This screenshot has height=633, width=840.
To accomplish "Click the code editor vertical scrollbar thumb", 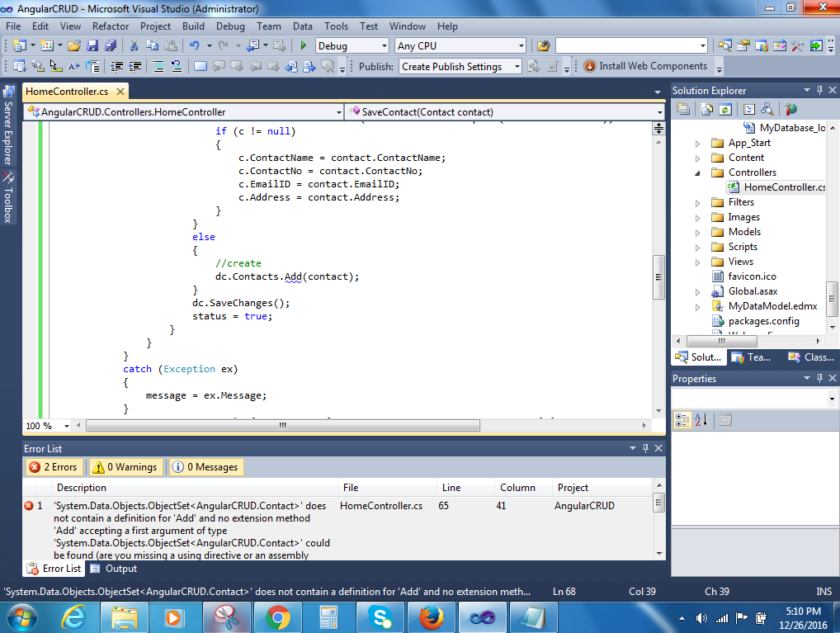I will (x=658, y=277).
